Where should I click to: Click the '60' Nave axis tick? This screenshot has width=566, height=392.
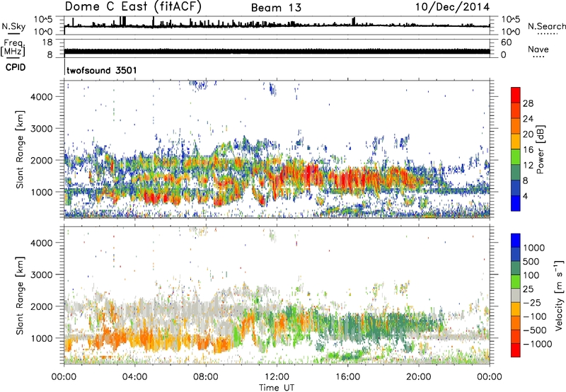click(x=506, y=42)
